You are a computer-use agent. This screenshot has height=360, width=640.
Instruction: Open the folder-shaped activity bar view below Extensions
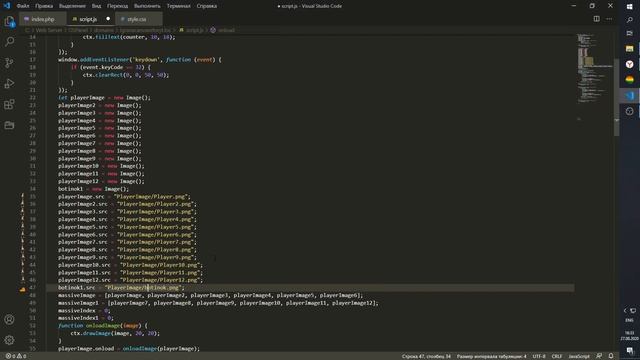(x=9, y=125)
